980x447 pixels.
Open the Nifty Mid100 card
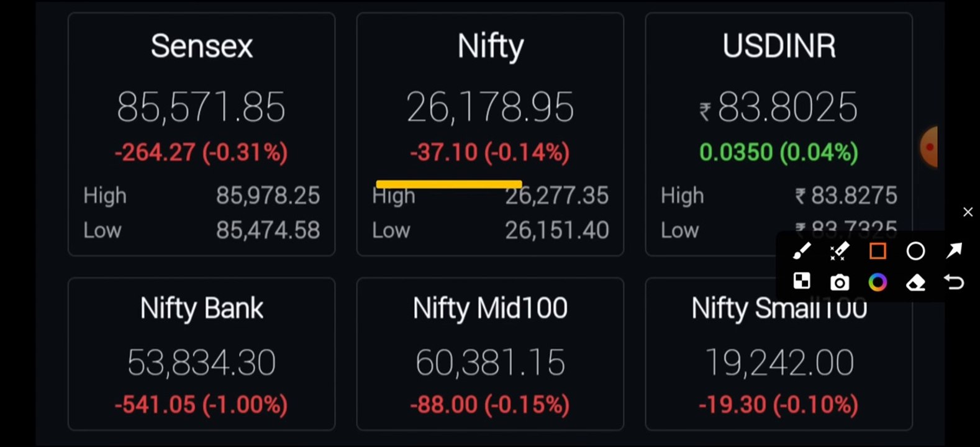click(x=490, y=354)
